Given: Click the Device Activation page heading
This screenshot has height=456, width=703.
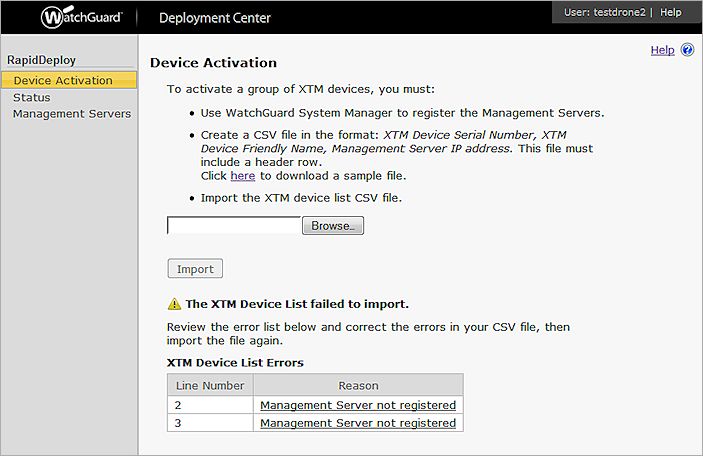Looking at the screenshot, I should point(213,63).
